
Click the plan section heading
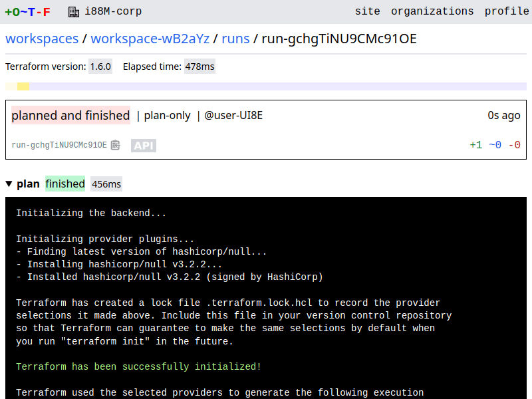tap(28, 184)
